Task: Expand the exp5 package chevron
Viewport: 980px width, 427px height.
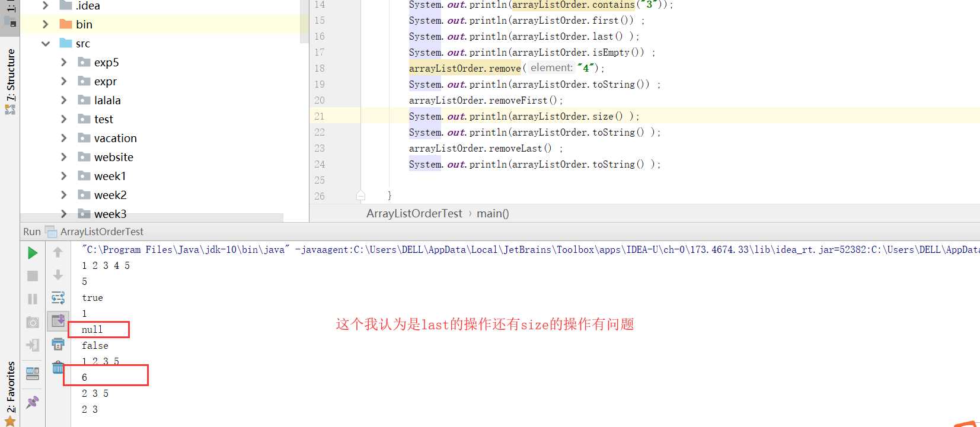Action: click(x=64, y=62)
